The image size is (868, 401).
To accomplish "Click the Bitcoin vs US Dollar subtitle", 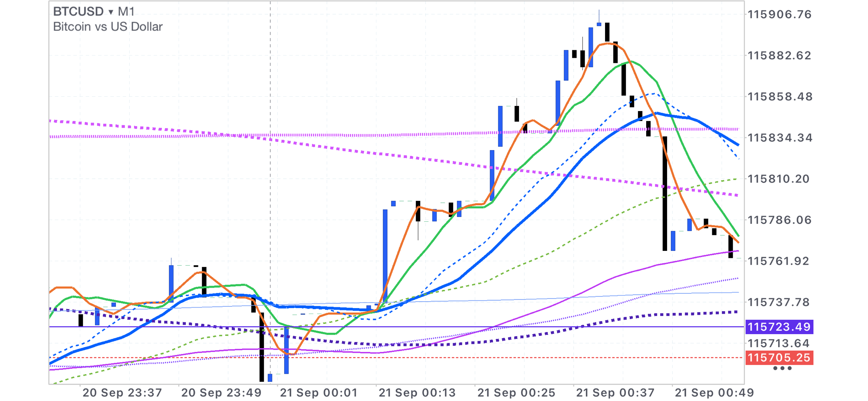I will 108,27.
